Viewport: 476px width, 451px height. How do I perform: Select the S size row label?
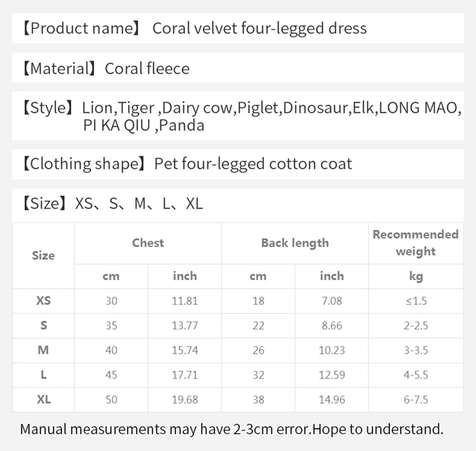[x=44, y=325]
